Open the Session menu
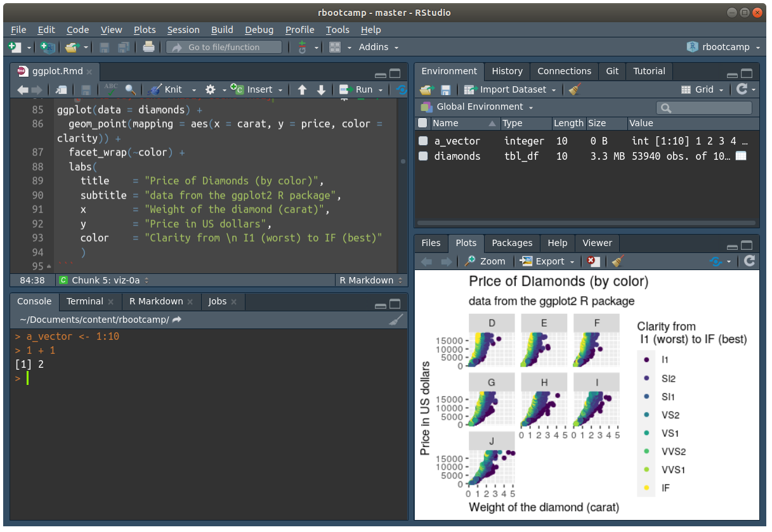Viewport: 772px width, 532px height. click(183, 30)
